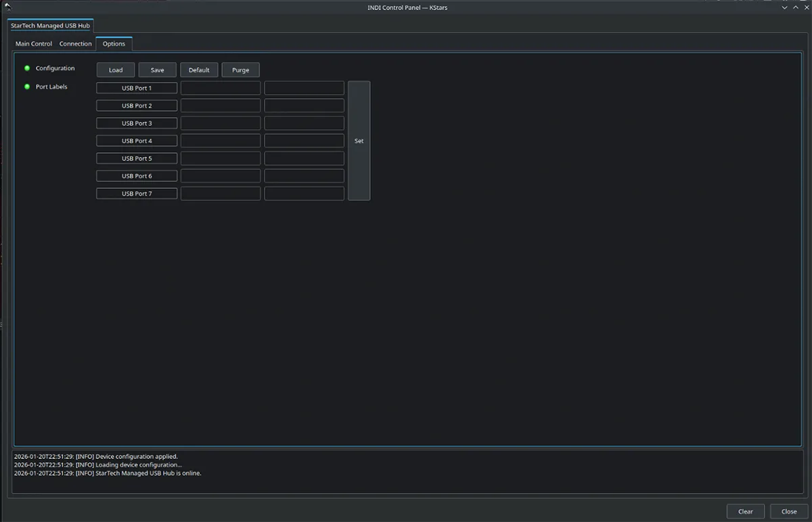Image resolution: width=812 pixels, height=522 pixels.
Task: Click the Configuration property label
Action: [55, 68]
